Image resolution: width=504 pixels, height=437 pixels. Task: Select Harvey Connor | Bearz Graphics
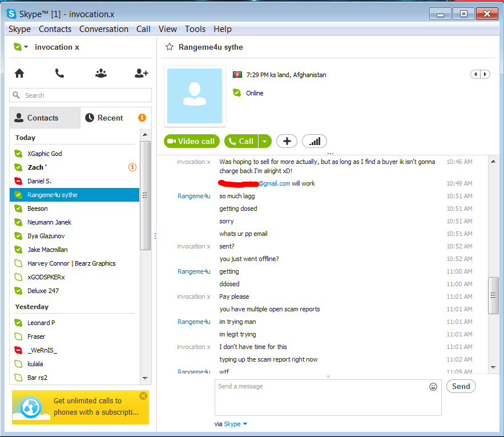point(75,263)
